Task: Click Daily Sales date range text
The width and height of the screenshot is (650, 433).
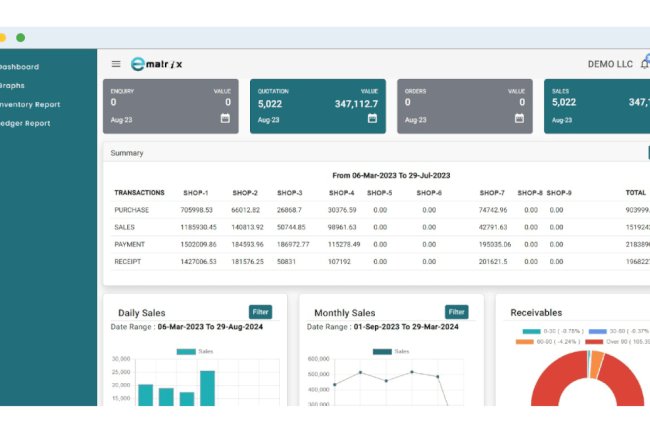Action: [x=187, y=327]
